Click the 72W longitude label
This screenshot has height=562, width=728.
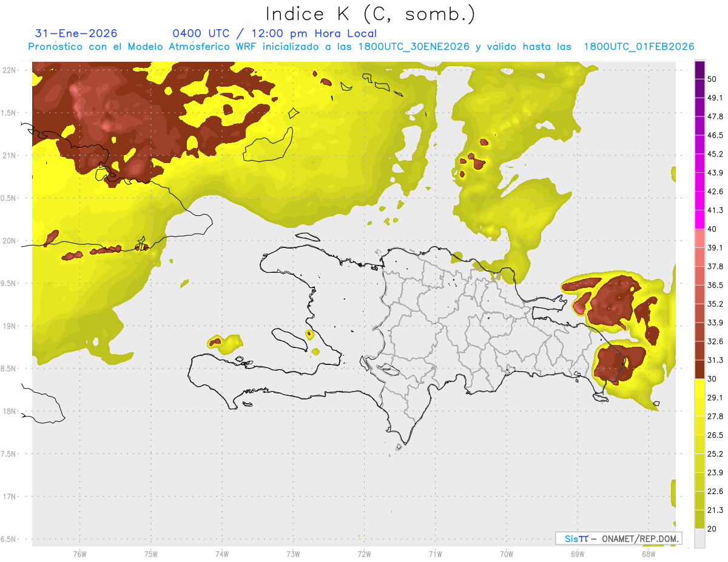tap(365, 554)
